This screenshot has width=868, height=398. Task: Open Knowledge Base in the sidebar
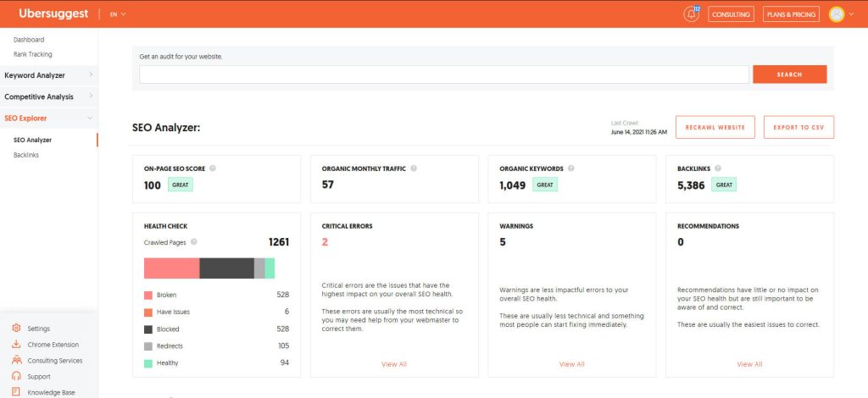pyautogui.click(x=51, y=393)
